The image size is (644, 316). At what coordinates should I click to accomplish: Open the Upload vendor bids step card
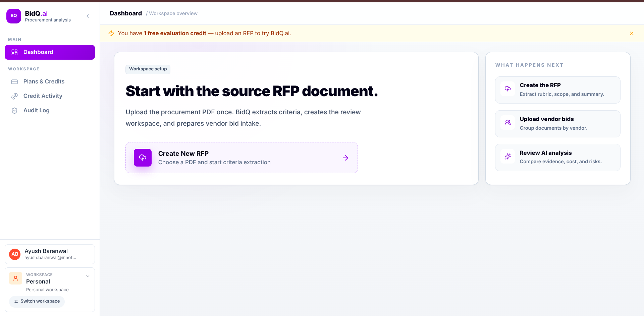557,124
